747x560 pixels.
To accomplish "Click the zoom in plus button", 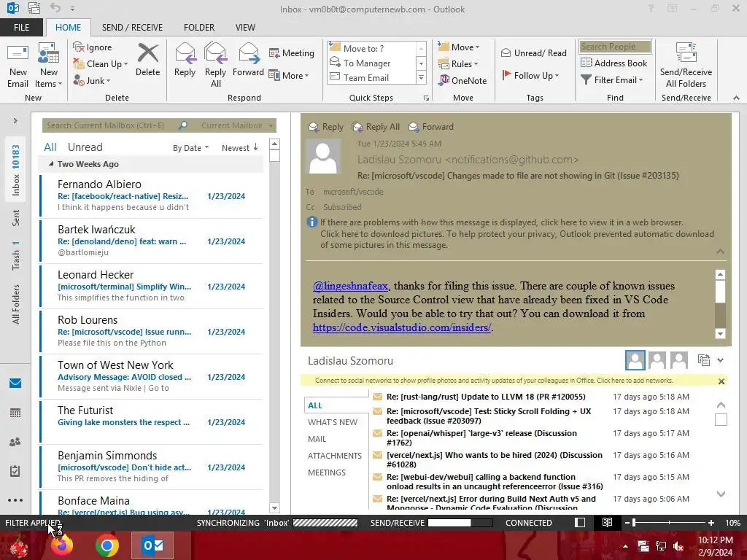I will (x=711, y=523).
